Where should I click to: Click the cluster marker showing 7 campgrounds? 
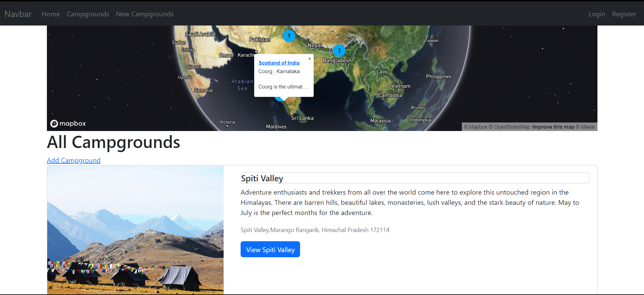tap(289, 36)
